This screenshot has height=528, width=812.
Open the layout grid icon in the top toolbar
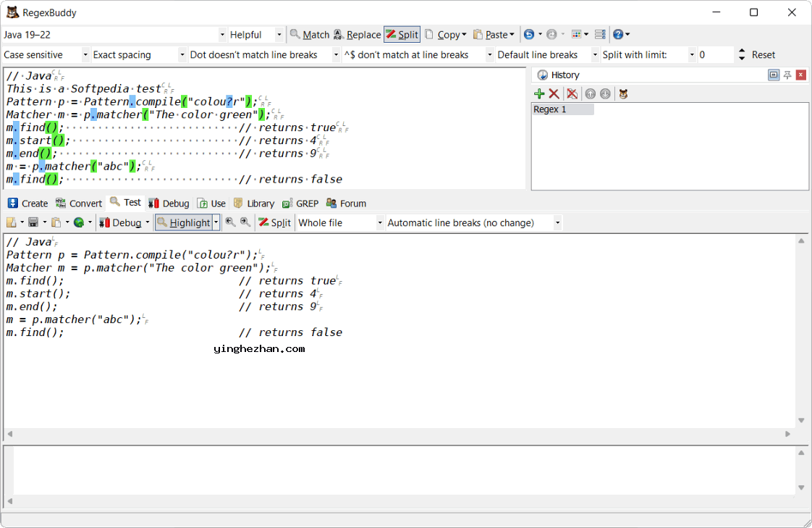[x=576, y=34]
